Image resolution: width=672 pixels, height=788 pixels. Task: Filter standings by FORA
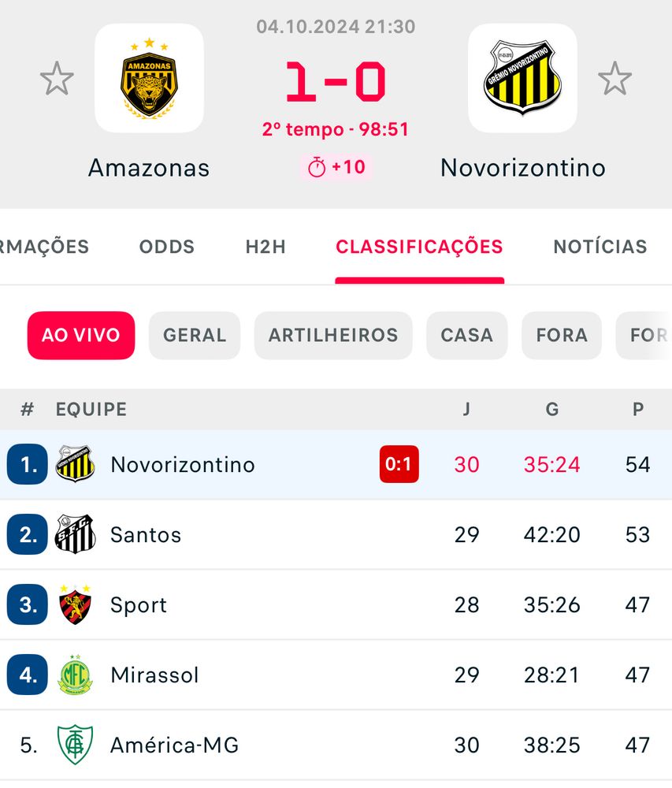tap(562, 336)
